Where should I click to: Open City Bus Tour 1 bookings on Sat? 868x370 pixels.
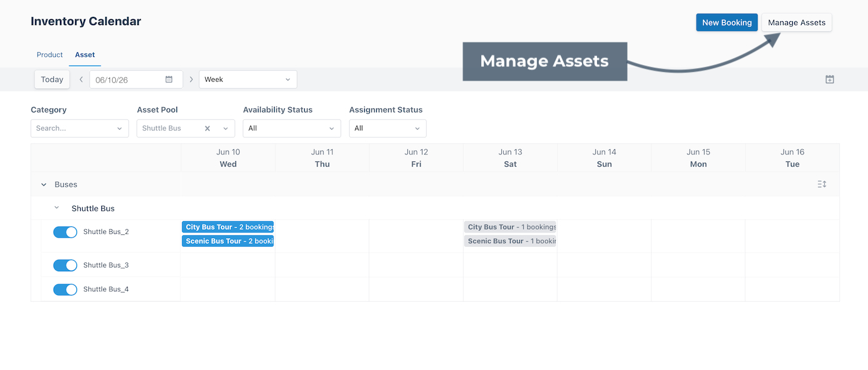coord(510,227)
